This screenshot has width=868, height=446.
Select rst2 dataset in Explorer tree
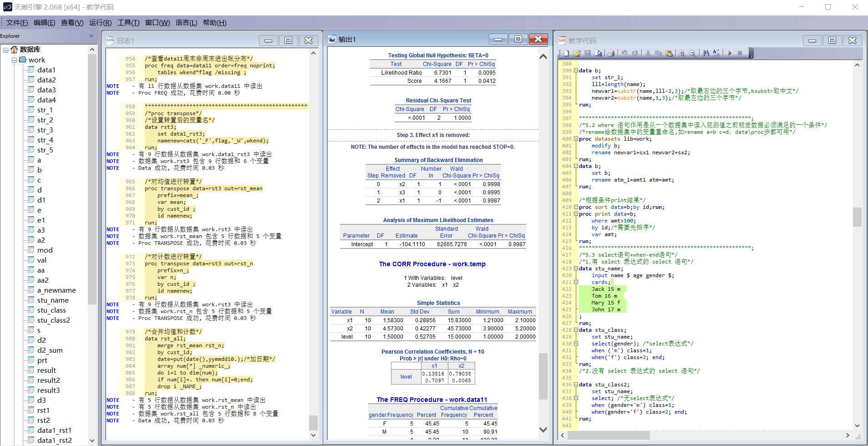(x=44, y=420)
